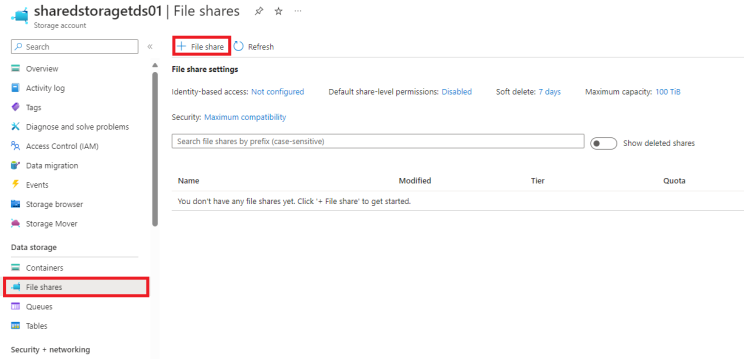Open the Overview page
745x360 pixels.
pos(42,69)
